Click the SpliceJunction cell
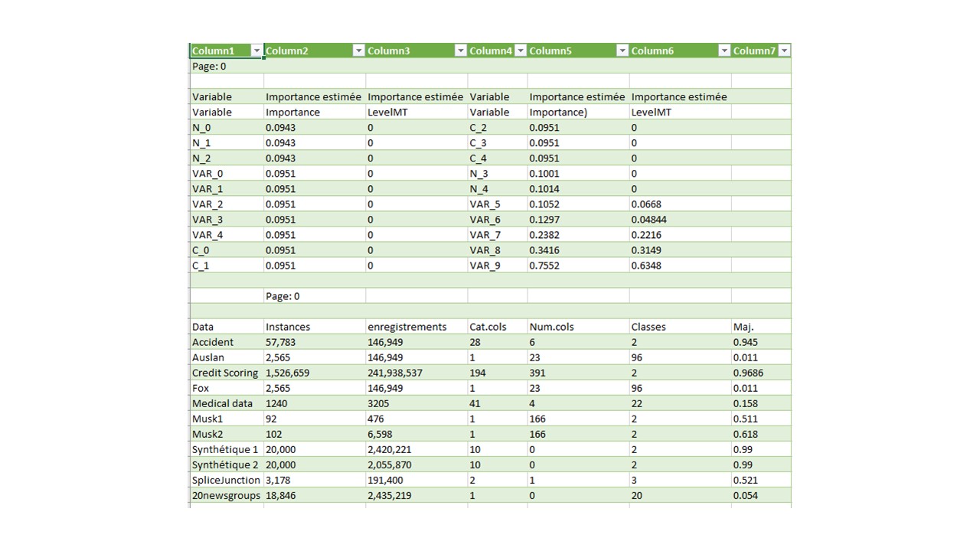Image resolution: width=980 pixels, height=551 pixels. tap(226, 480)
